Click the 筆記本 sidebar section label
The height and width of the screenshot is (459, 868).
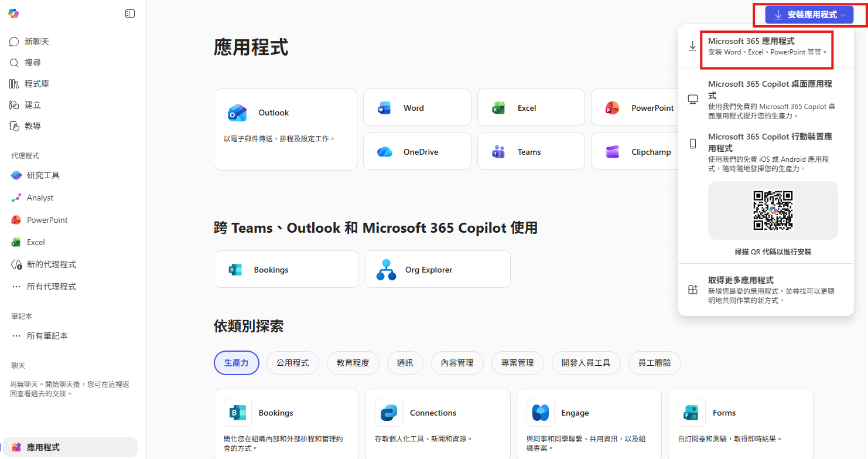pos(22,317)
